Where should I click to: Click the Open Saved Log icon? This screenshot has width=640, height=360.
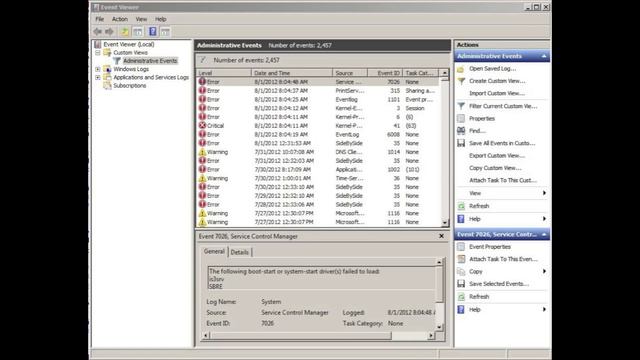pos(461,69)
